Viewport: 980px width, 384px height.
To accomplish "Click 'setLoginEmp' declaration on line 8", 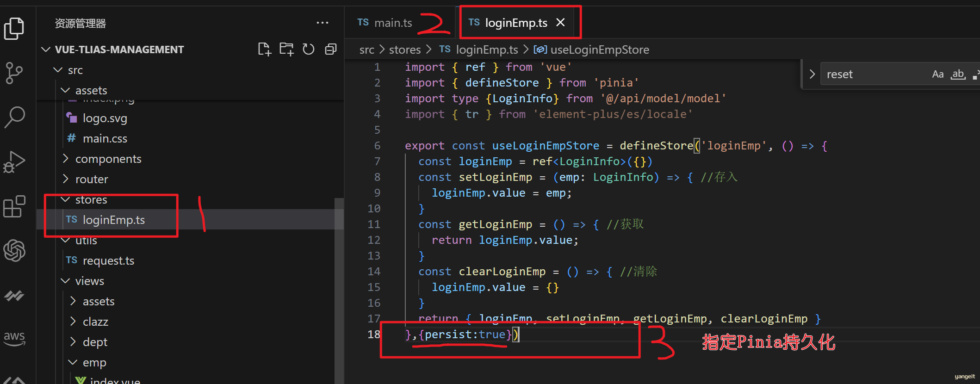I will tap(496, 177).
